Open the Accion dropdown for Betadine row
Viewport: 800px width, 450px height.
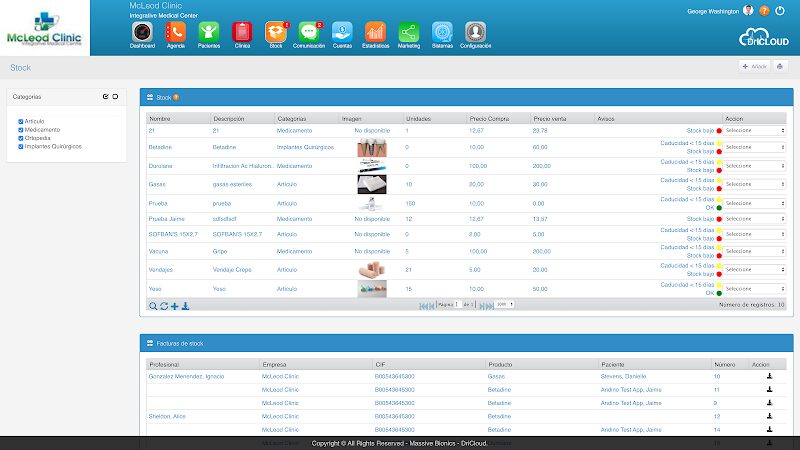click(755, 147)
